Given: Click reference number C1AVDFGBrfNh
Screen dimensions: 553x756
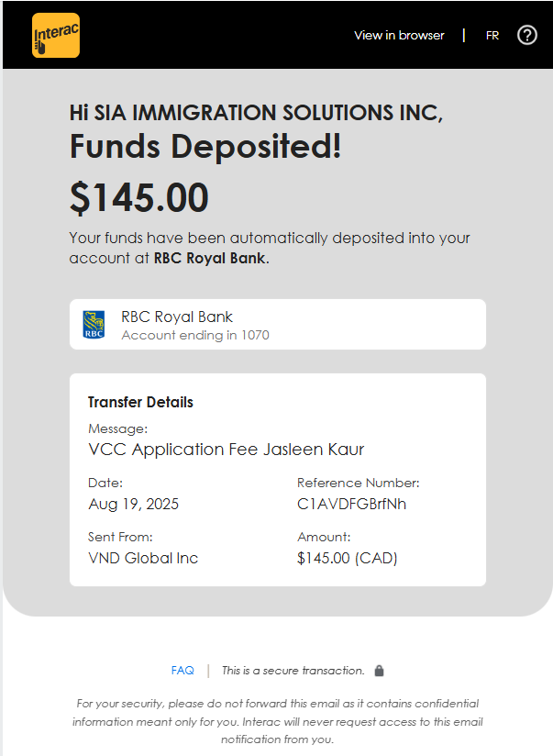Looking at the screenshot, I should pyautogui.click(x=351, y=504).
